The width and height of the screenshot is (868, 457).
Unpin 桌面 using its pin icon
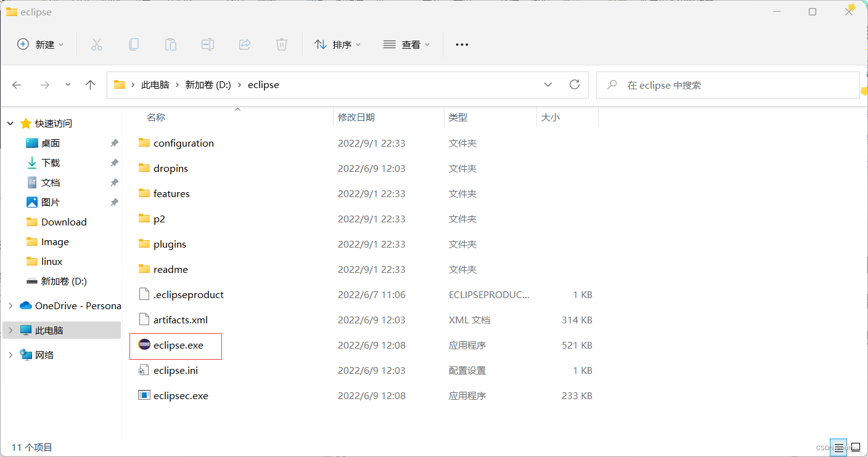tap(114, 143)
